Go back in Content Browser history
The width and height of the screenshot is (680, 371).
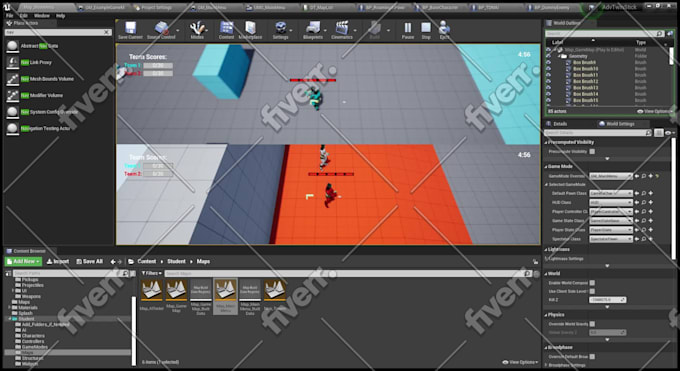113,262
